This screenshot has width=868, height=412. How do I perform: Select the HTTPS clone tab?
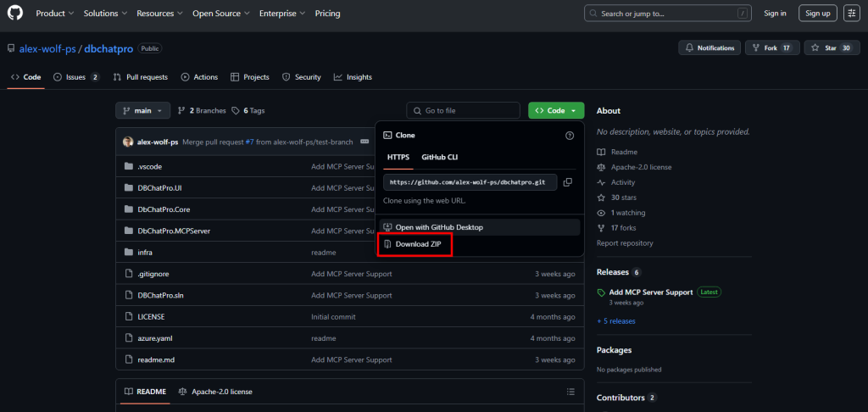(x=398, y=158)
